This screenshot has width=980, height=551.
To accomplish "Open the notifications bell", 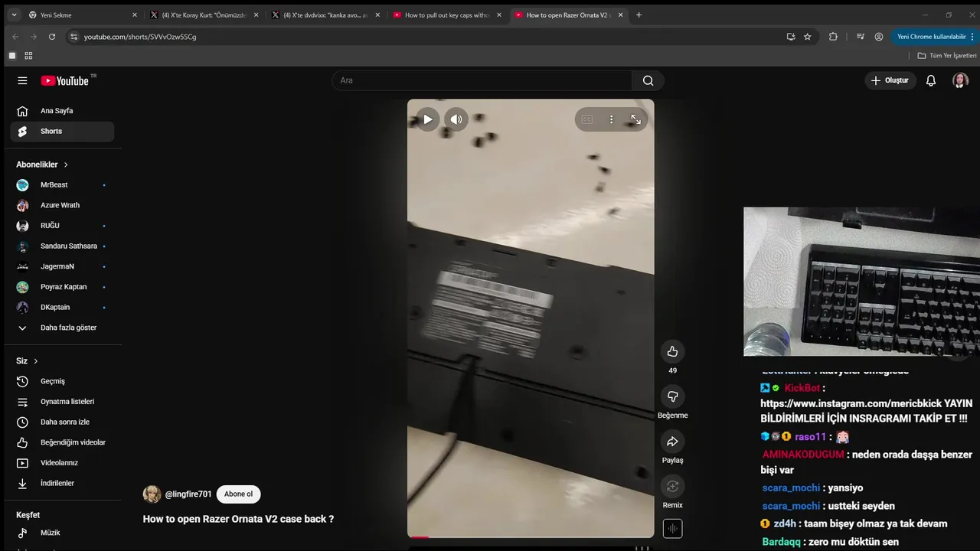I will 931,80.
